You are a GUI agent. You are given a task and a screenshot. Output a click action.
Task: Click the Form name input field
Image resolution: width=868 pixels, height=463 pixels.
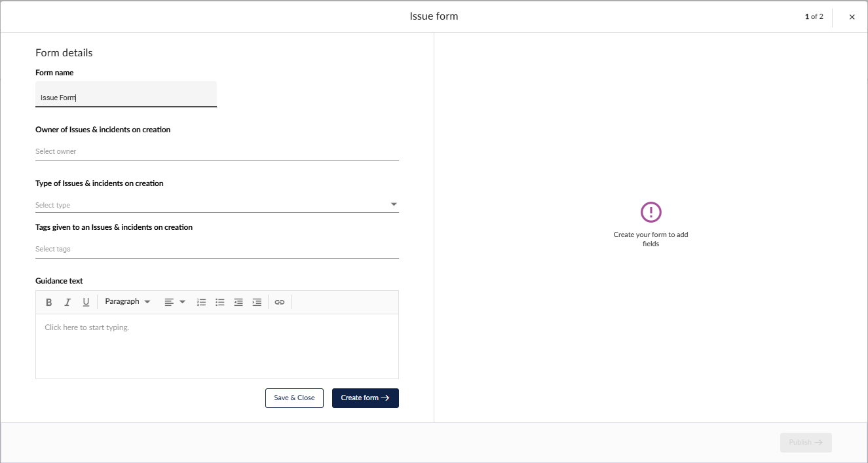[126, 98]
